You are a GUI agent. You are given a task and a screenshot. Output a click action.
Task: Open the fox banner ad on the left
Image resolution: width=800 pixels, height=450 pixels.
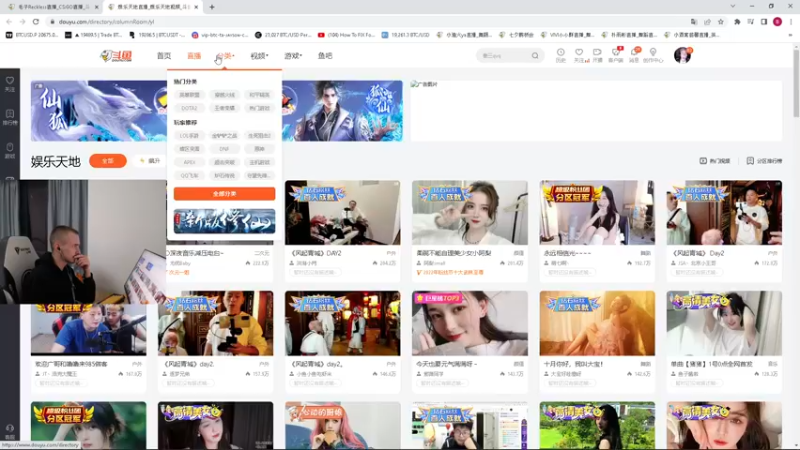point(98,111)
